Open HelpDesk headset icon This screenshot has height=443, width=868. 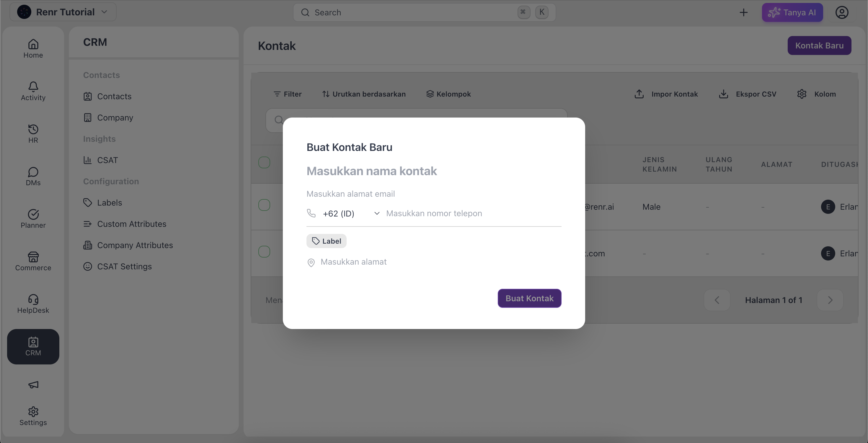(33, 299)
